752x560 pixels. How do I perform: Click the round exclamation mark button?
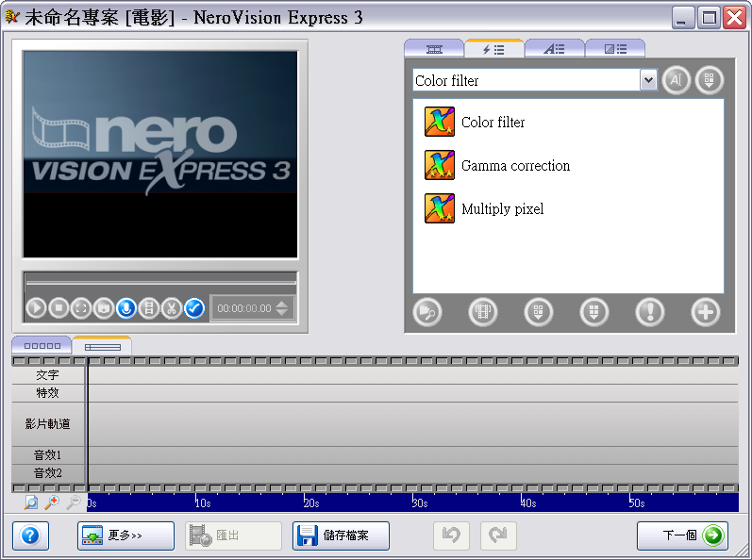click(650, 312)
